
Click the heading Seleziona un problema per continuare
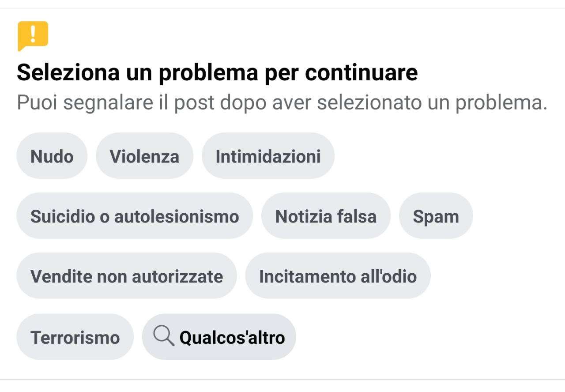[217, 72]
